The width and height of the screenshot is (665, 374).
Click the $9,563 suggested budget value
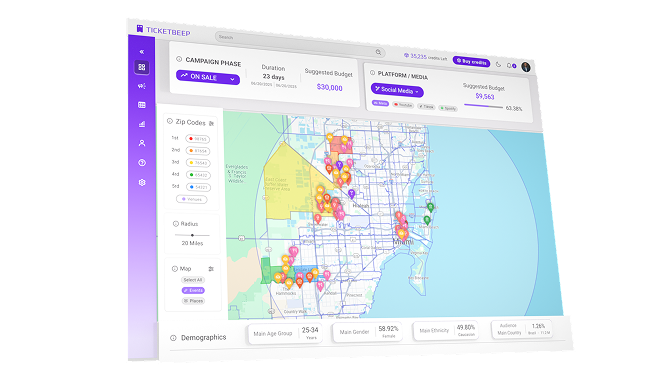(485, 96)
